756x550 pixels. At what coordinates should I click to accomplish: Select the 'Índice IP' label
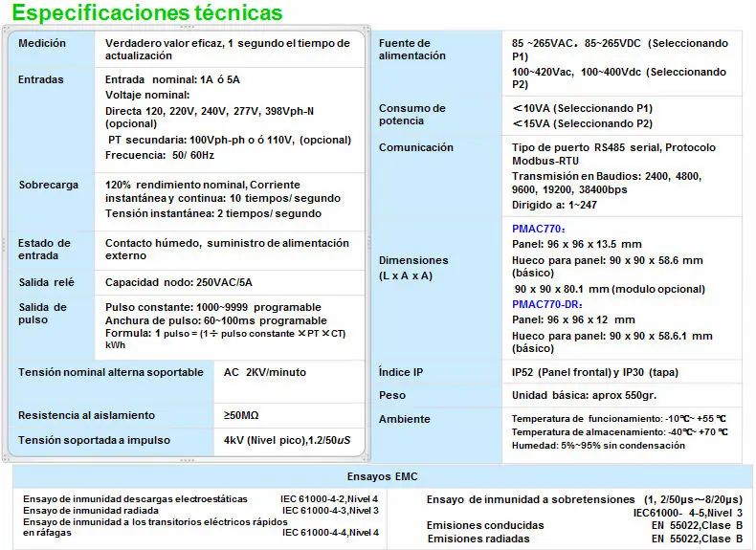click(x=401, y=372)
